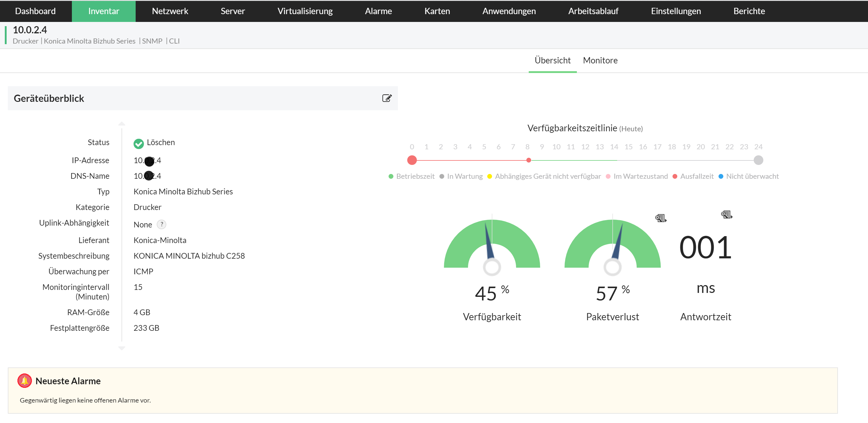Click the 'Konica-Minolta' Lieferant value
This screenshot has width=868, height=423.
[160, 240]
